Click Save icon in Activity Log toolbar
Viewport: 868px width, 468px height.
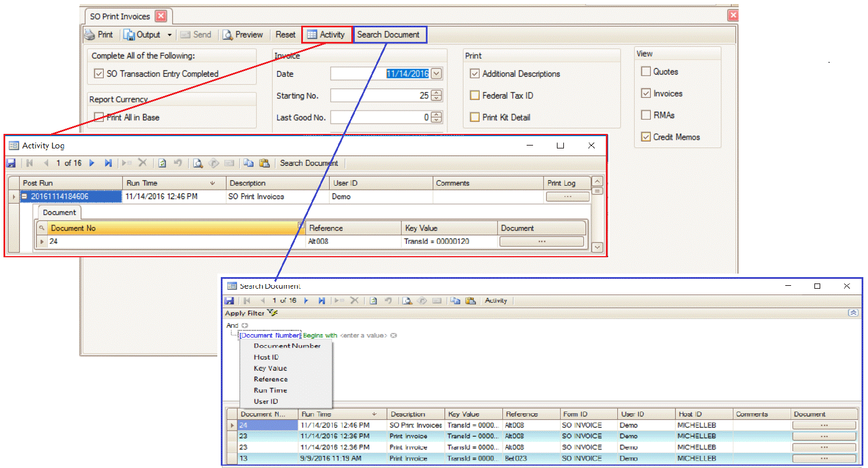click(x=11, y=164)
